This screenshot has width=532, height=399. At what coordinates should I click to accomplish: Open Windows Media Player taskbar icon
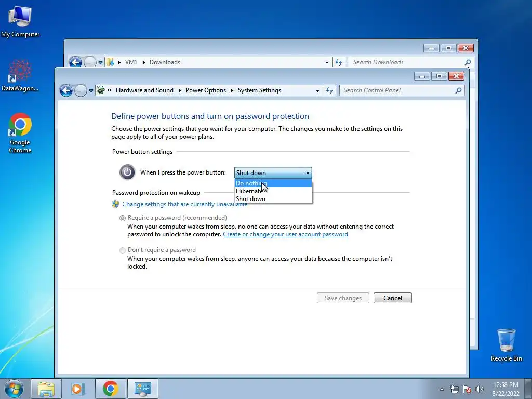(x=78, y=389)
